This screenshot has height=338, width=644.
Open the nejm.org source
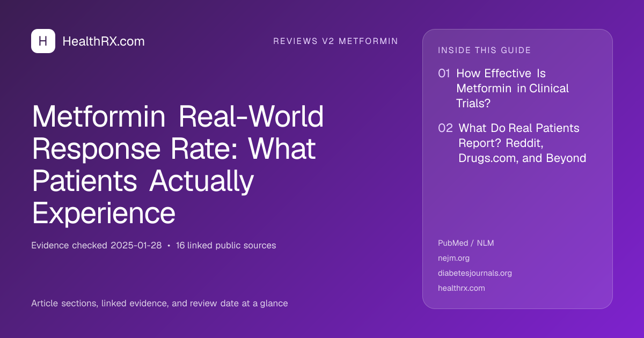click(453, 258)
